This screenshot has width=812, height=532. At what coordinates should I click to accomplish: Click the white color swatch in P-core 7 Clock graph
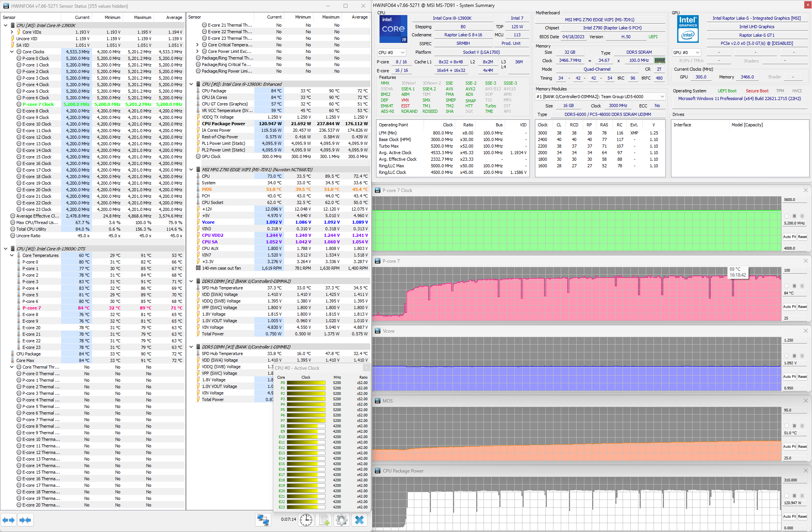(786, 216)
